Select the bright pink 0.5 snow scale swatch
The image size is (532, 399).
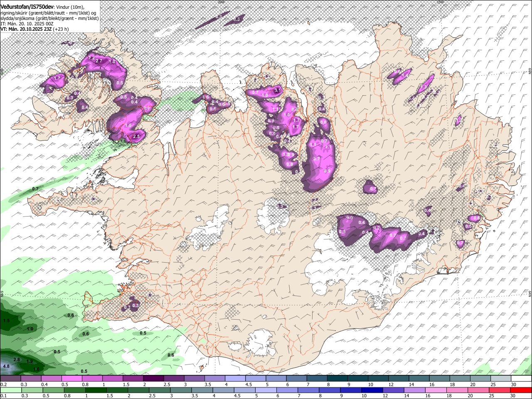(71, 379)
